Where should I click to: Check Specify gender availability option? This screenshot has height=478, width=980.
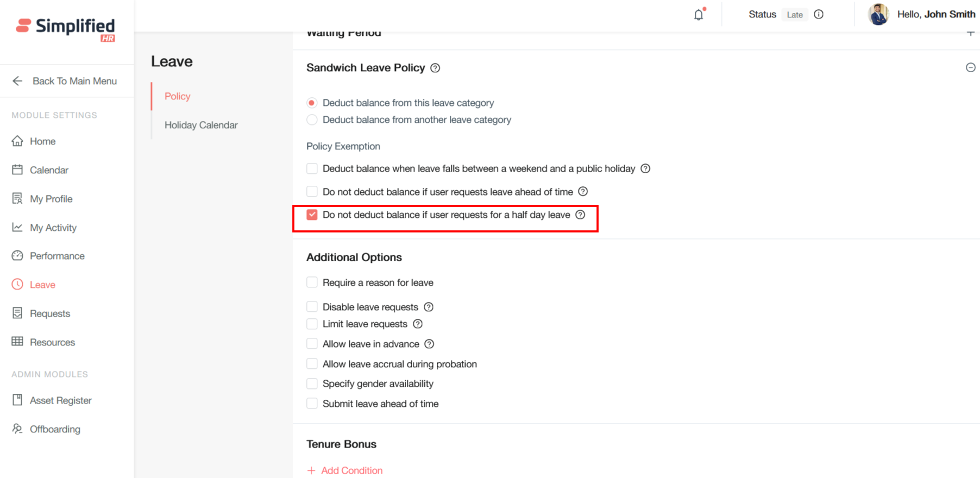tap(312, 384)
